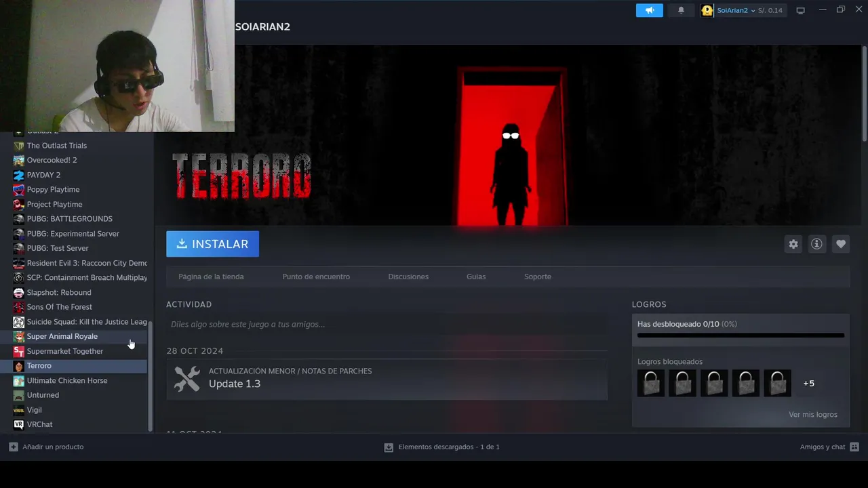Screen dimensions: 868x488
Task: Select Super Animal Royale in library
Action: pyautogui.click(x=80, y=336)
